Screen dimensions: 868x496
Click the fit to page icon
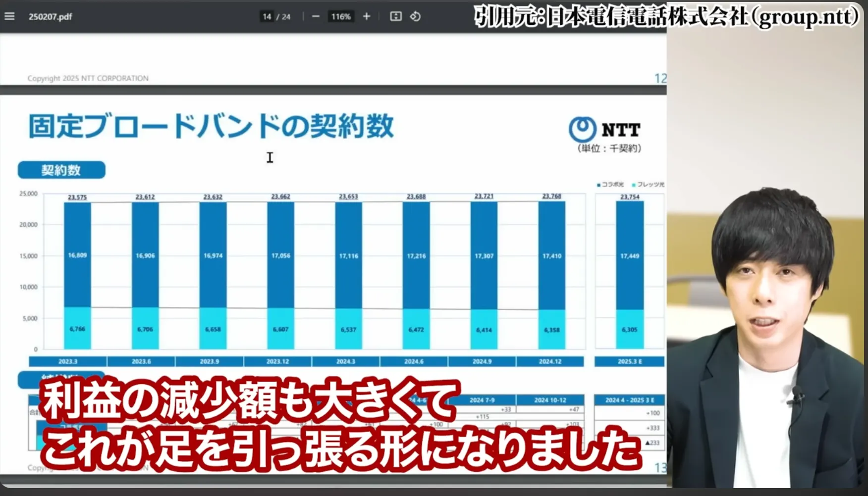[x=396, y=16]
